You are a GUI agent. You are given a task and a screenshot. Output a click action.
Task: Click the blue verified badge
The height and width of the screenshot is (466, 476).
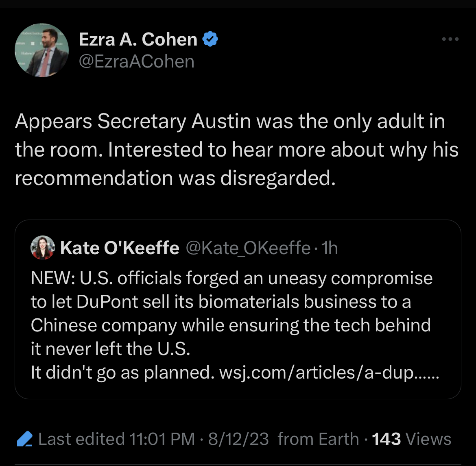[x=210, y=39]
